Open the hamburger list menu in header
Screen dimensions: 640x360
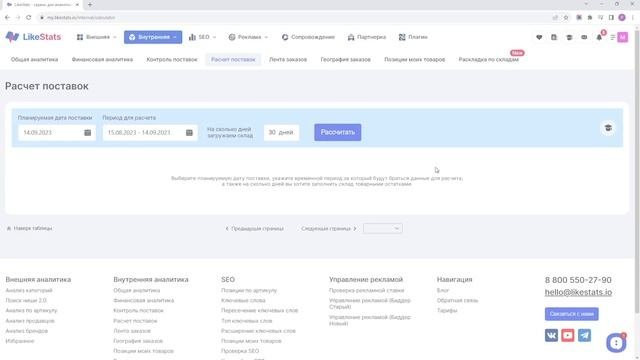tap(612, 37)
